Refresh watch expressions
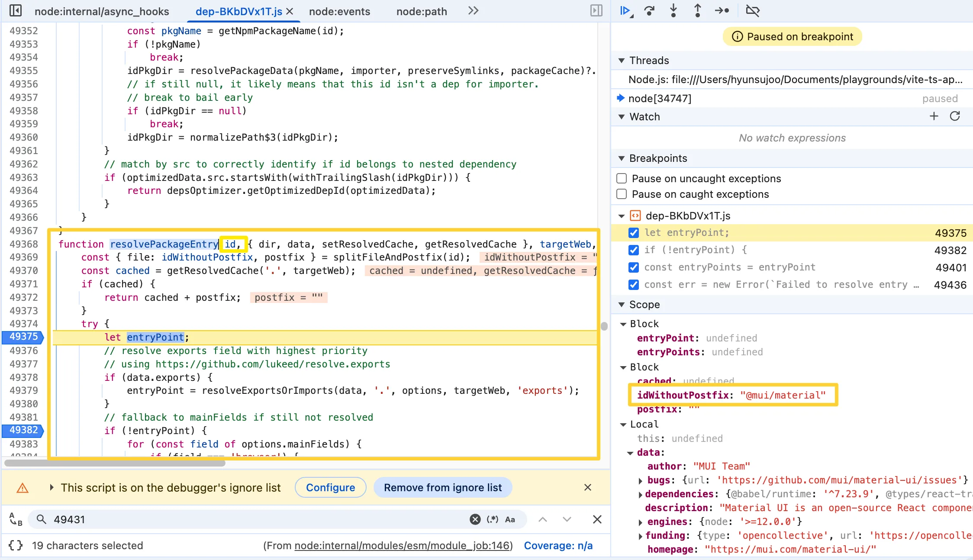The image size is (973, 560). coord(955,116)
